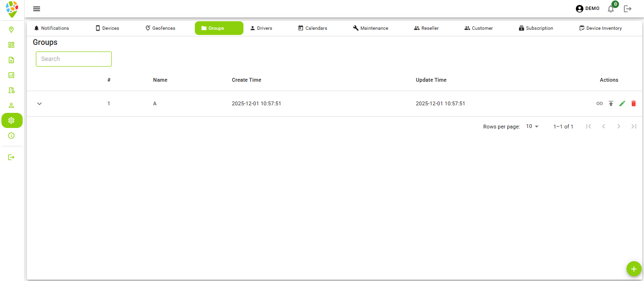This screenshot has height=281, width=644.
Task: Open the dashboard grid icon in the sidebar
Action: (x=12, y=45)
